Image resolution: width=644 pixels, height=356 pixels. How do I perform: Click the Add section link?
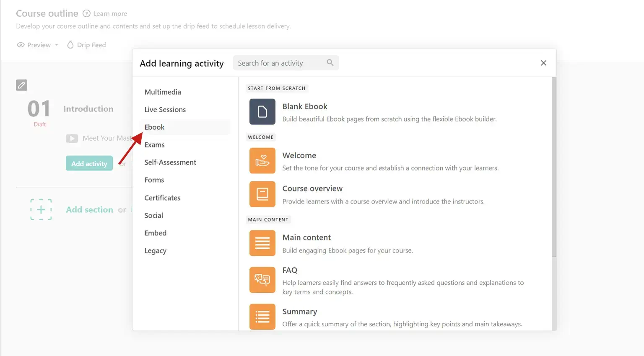[x=89, y=209]
